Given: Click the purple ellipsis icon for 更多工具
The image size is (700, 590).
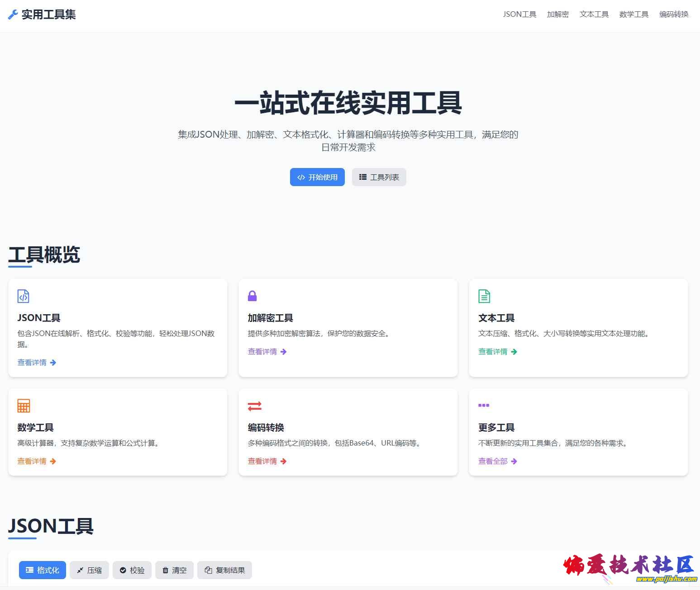Looking at the screenshot, I should tap(484, 405).
